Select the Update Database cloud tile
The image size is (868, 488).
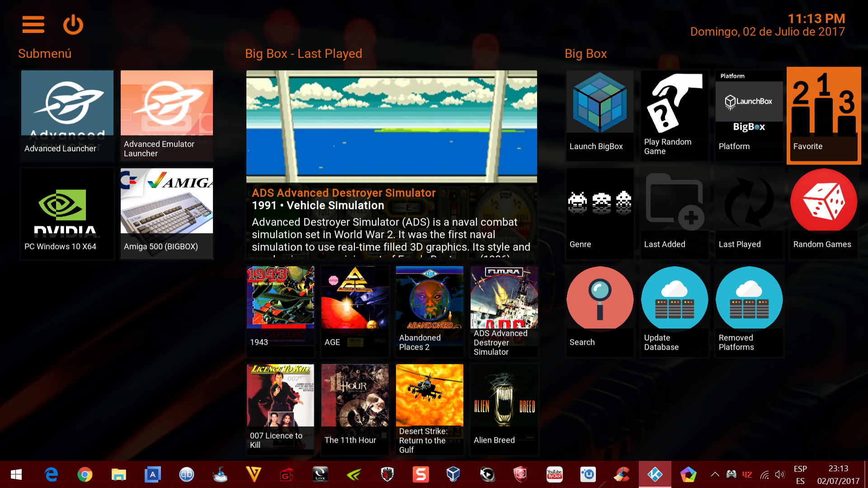[675, 312]
